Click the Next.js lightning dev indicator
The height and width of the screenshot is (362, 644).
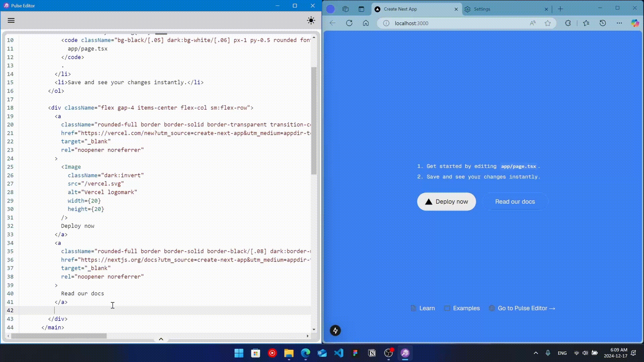(x=335, y=330)
